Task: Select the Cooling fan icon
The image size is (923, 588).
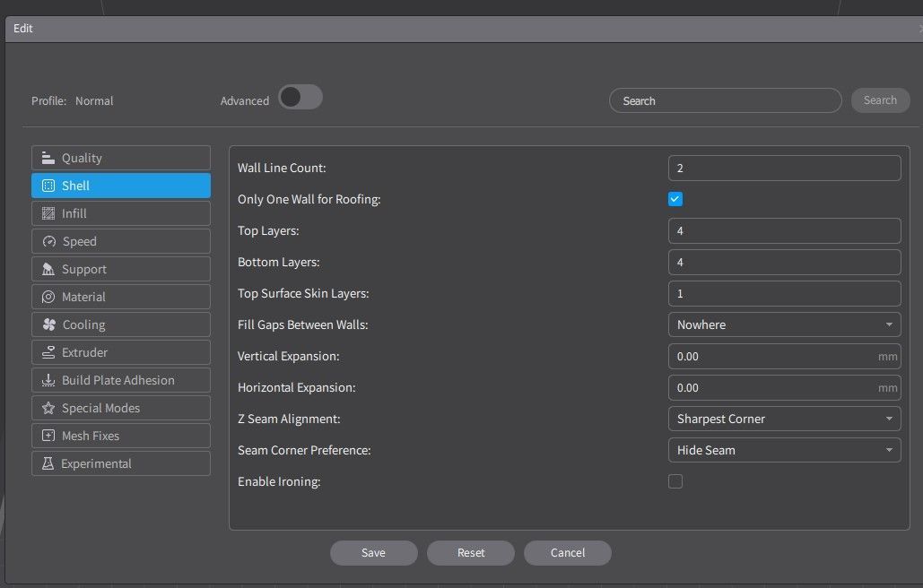Action: (48, 324)
